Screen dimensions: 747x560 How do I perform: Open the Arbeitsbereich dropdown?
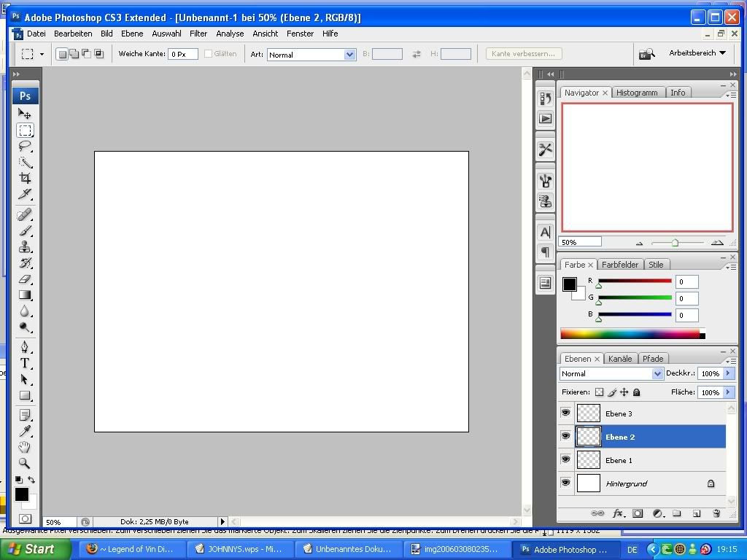697,53
